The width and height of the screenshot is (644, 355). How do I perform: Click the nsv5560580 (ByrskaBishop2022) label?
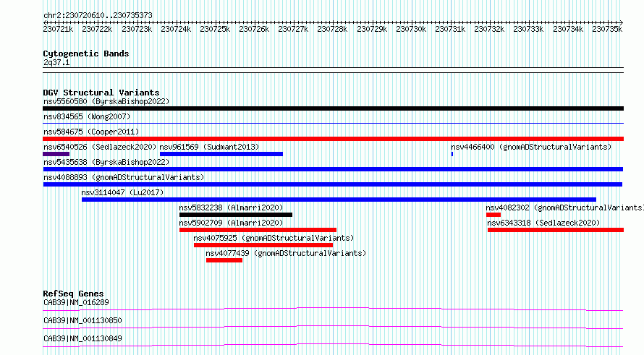click(106, 101)
